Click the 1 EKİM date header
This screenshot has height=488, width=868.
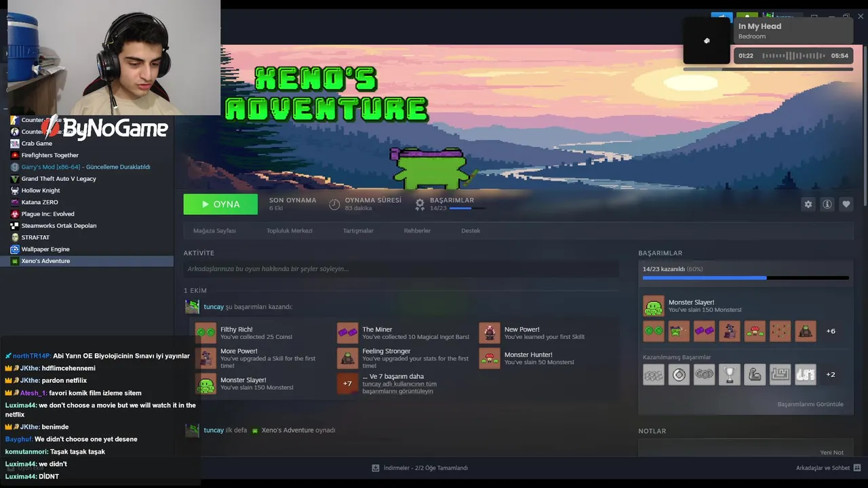(x=195, y=291)
